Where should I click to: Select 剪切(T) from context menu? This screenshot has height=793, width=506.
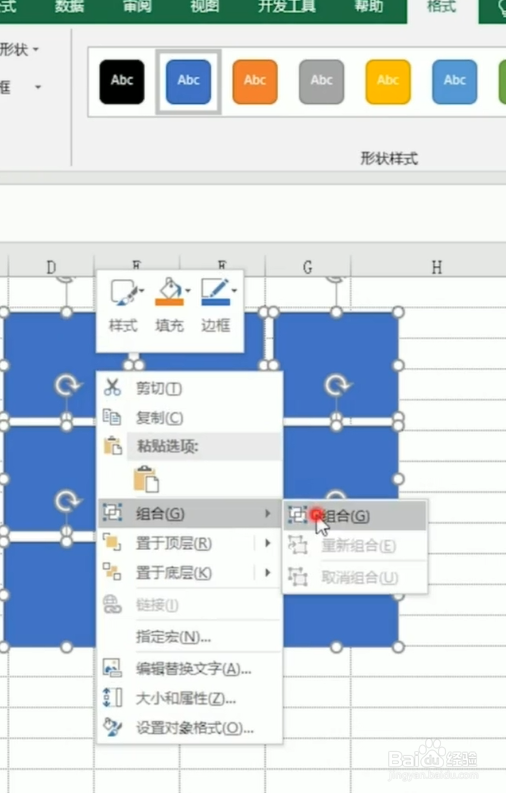(189, 388)
